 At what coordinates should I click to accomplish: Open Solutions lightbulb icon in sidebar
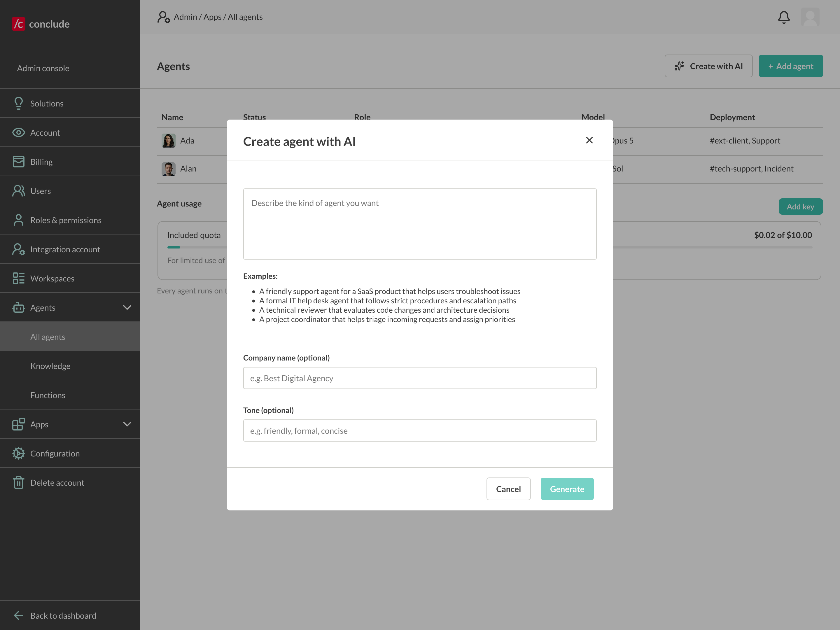[18, 103]
